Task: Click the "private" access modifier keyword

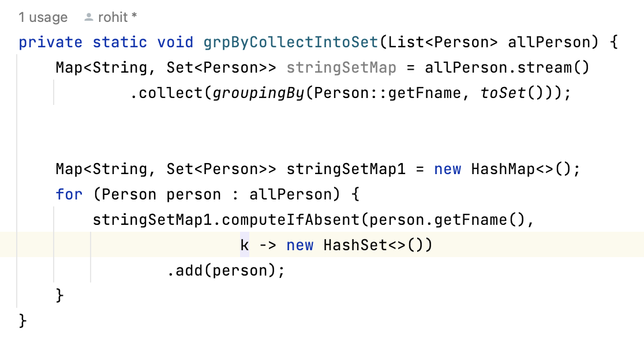Action: pos(51,43)
